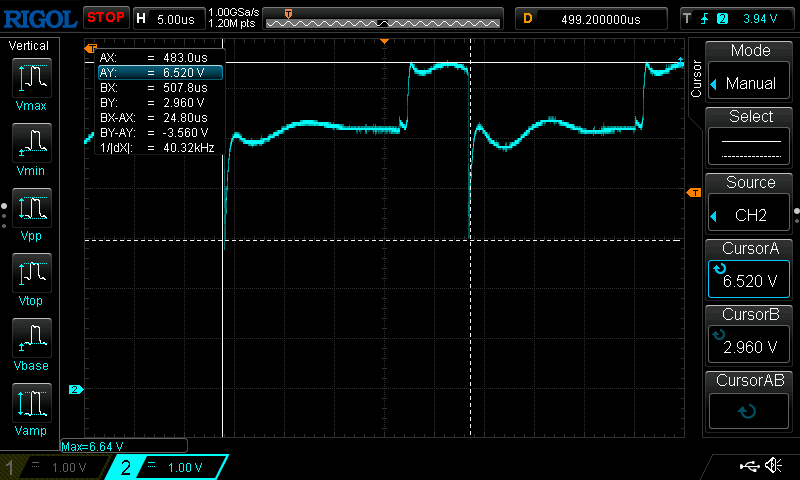Viewport: 800px width, 480px height.
Task: Click the BX 507.8us cursor readout
Action: coord(159,88)
